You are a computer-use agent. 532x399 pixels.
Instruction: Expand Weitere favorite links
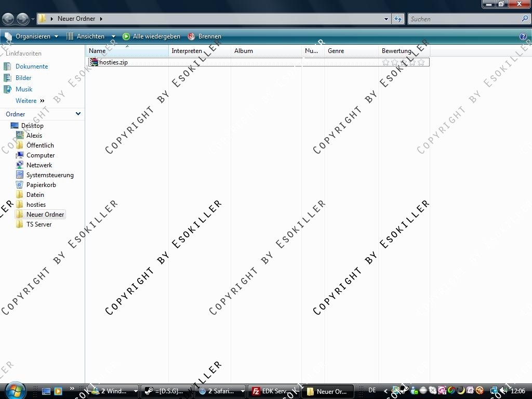30,101
